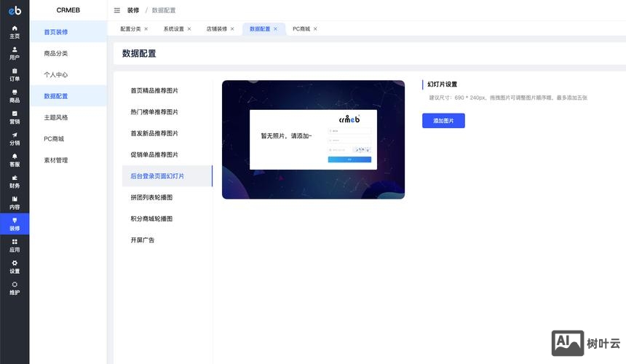Open 商品分类 in the submenu
626x364 pixels.
point(68,53)
